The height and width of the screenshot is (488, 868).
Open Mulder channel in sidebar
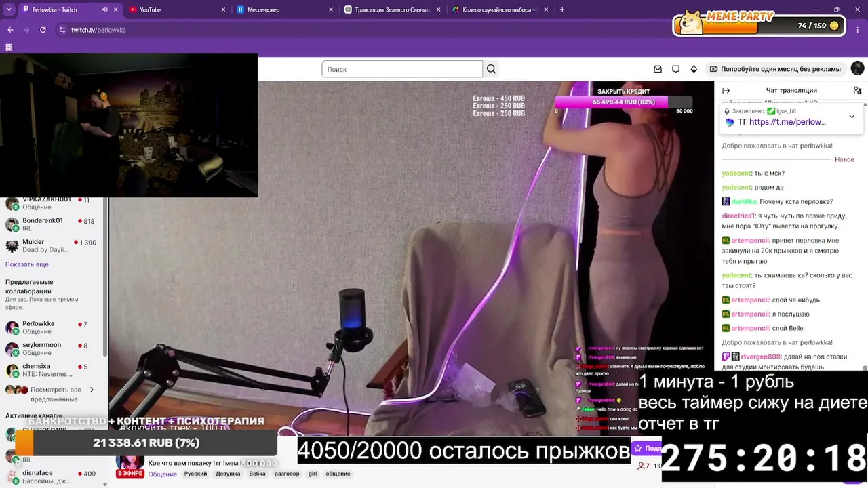click(x=53, y=245)
